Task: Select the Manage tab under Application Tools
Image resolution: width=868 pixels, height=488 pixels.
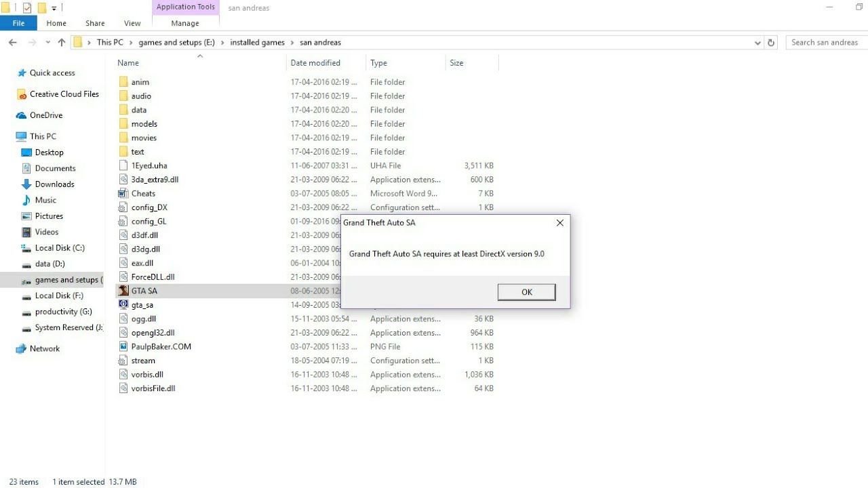Action: [185, 23]
